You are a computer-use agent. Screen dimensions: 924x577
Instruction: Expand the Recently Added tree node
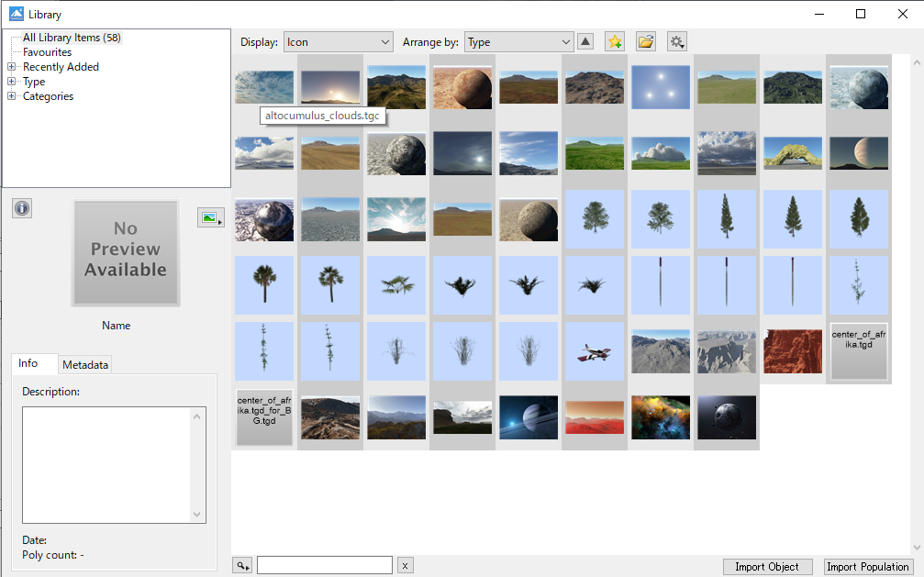tap(11, 67)
